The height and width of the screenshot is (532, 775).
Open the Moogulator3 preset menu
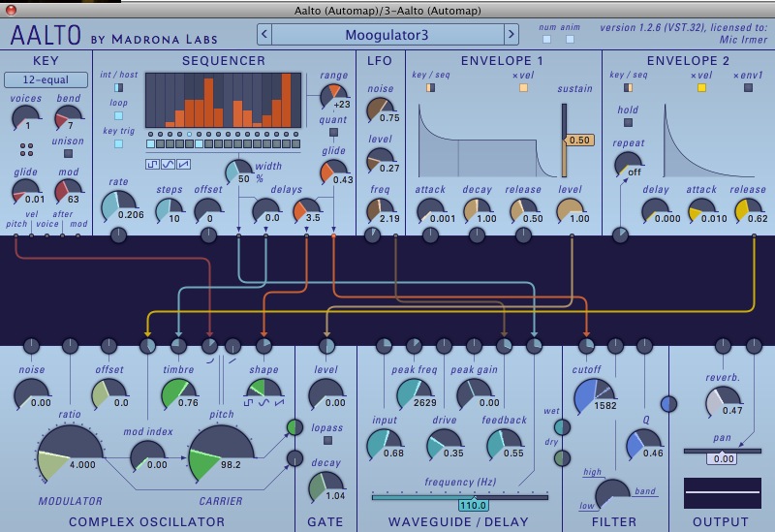[387, 35]
